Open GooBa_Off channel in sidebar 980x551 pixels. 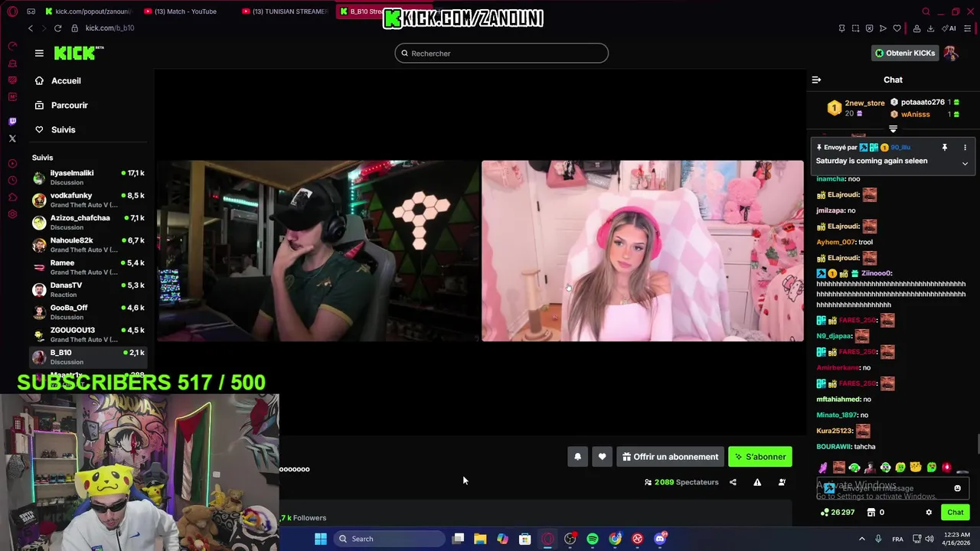coord(89,311)
